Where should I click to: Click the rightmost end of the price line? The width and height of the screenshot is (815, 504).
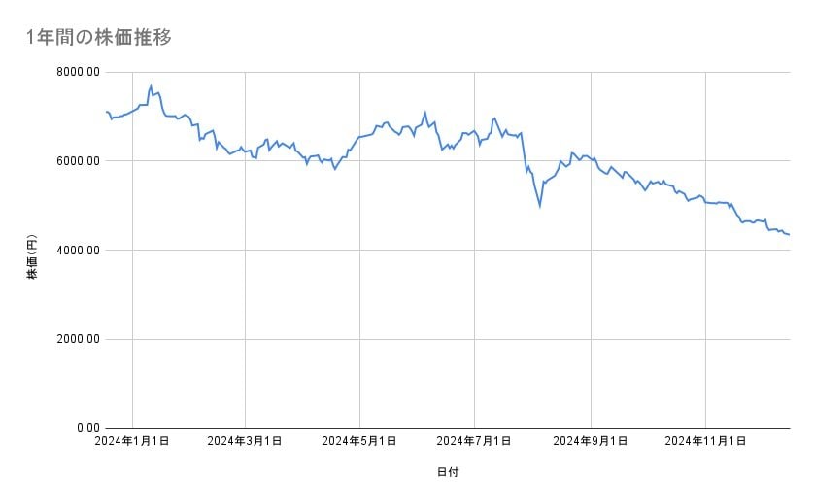point(789,234)
